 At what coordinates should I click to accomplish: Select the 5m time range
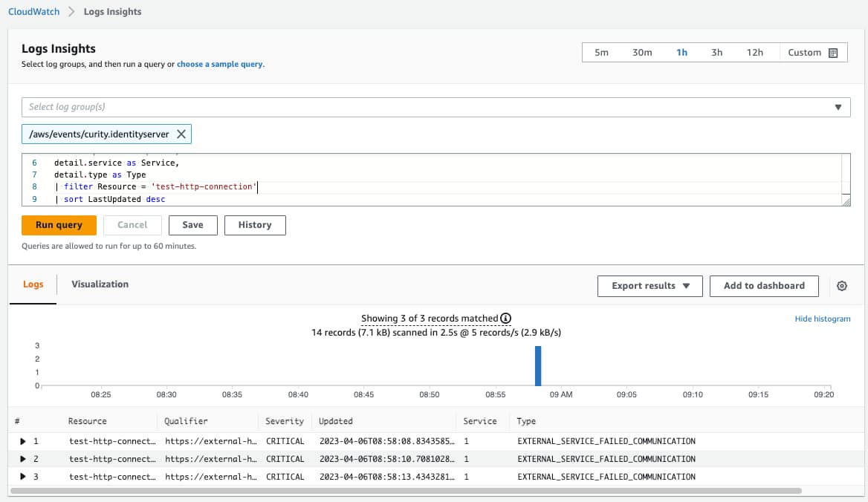coord(601,52)
